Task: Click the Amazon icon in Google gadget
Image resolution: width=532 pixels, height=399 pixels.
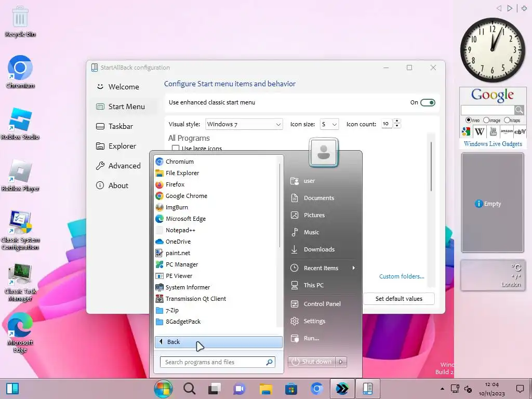Action: click(507, 131)
